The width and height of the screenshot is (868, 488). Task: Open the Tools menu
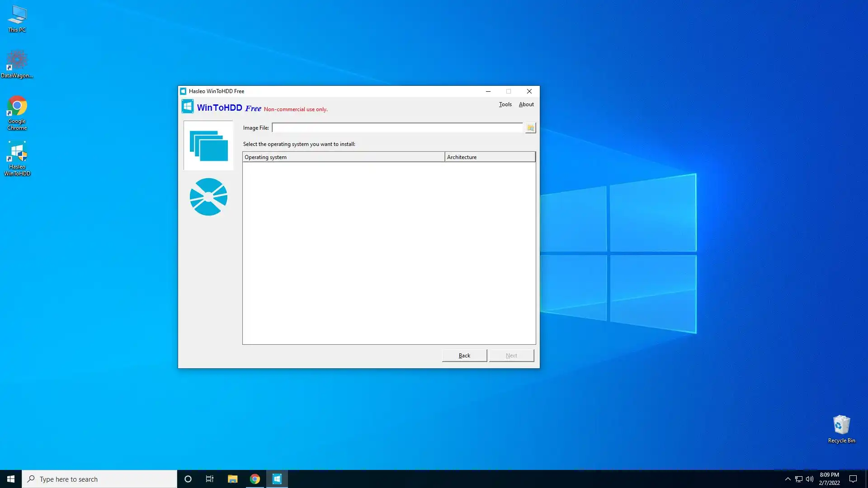[x=505, y=104]
